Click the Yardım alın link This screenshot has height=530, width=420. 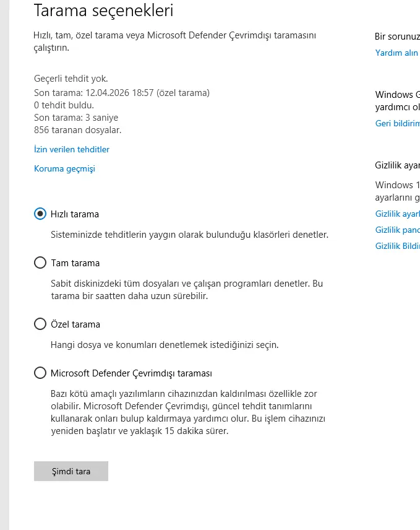(x=397, y=53)
